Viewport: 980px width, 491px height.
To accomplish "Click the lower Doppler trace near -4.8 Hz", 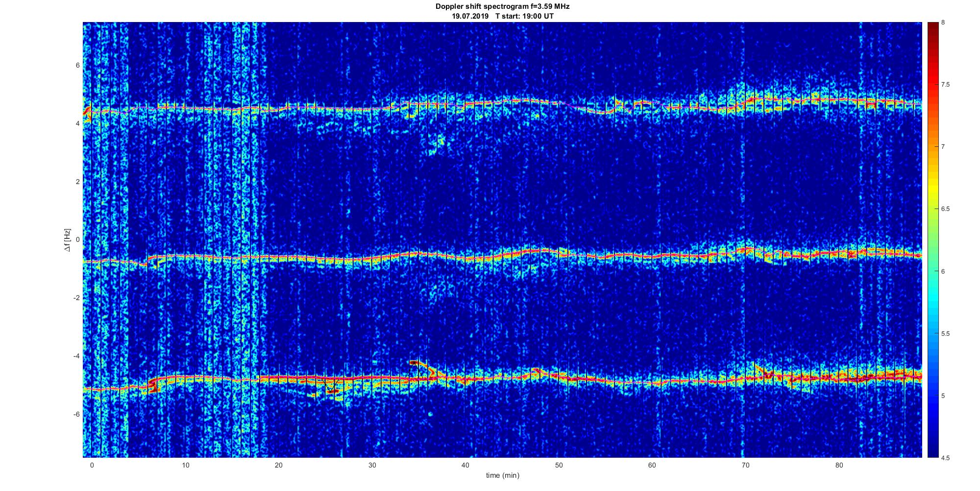I will [x=502, y=378].
